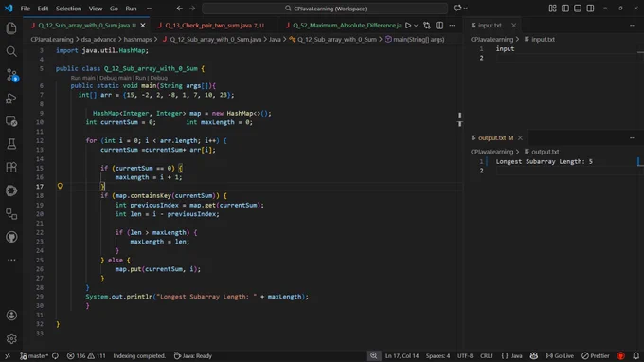Open the Search view in the activity bar

point(11,51)
